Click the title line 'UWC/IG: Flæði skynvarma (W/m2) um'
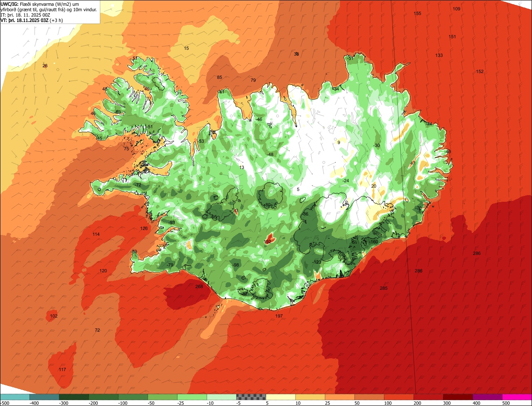The height and width of the screenshot is (406, 532). pyautogui.click(x=40, y=4)
